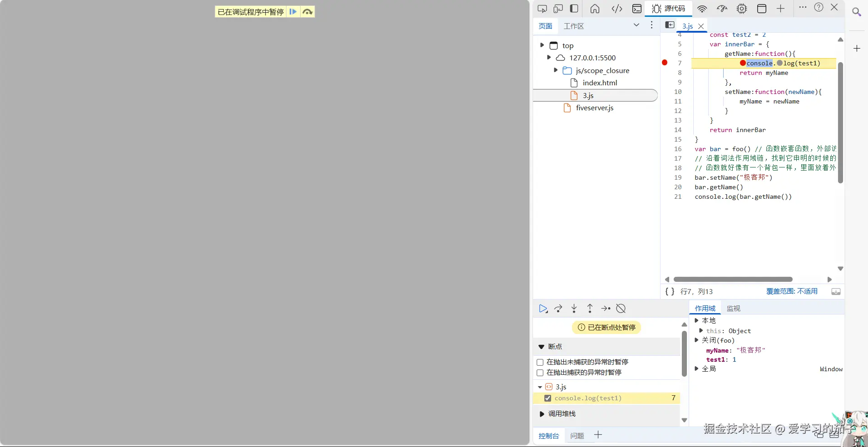Toggle the red inline breakpoint before console
The width and height of the screenshot is (868, 447).
pyautogui.click(x=743, y=63)
